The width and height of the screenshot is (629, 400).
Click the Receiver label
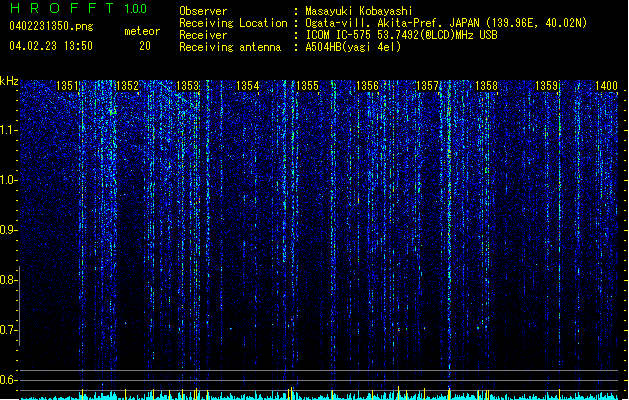click(x=203, y=35)
